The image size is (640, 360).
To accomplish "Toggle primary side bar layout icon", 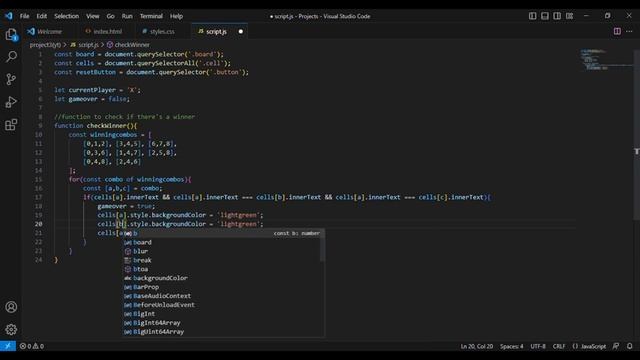I will [x=533, y=16].
